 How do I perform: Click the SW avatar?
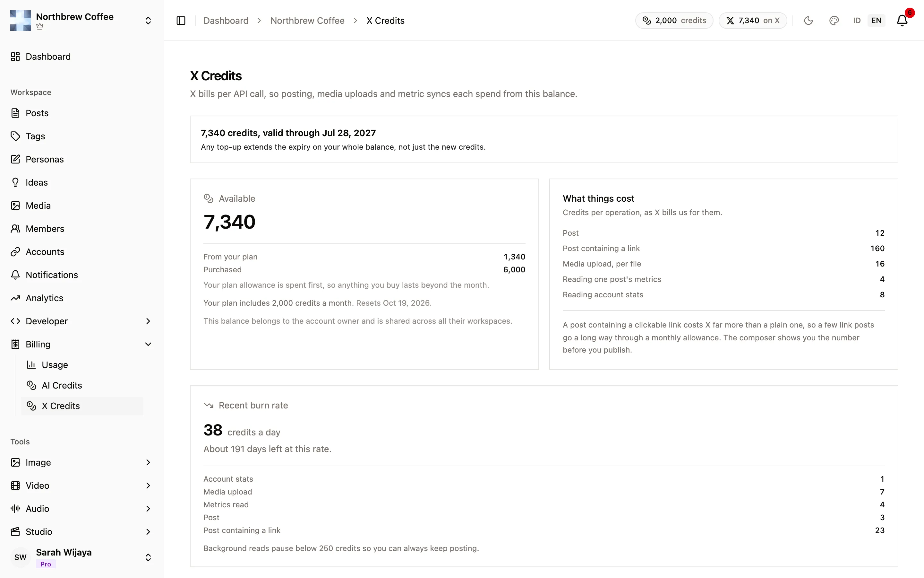(x=21, y=557)
